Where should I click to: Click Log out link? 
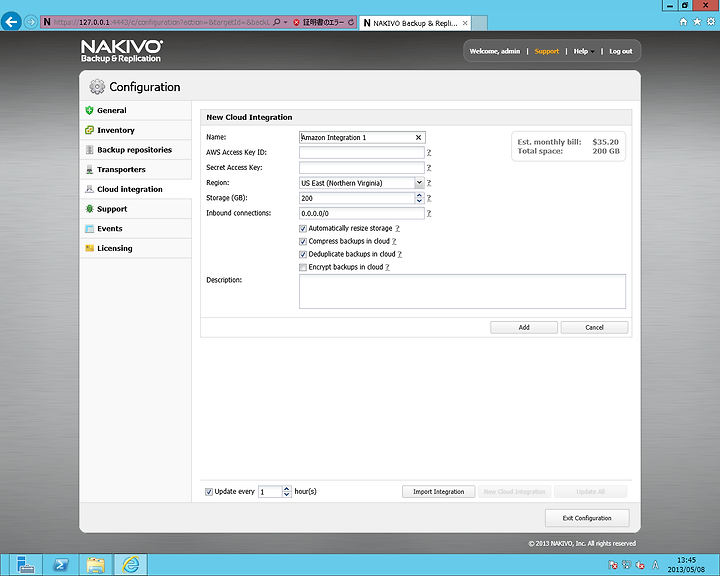pyautogui.click(x=621, y=51)
